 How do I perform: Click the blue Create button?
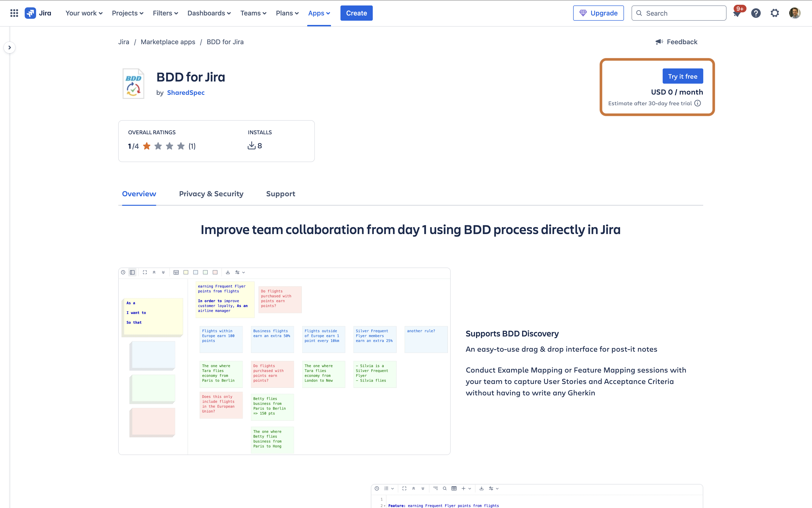[356, 13]
